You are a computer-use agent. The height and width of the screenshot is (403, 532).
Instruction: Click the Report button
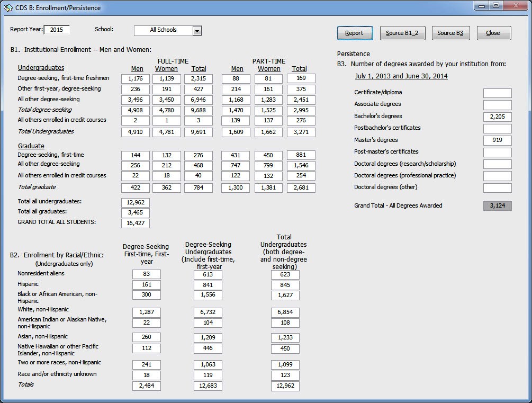[355, 33]
